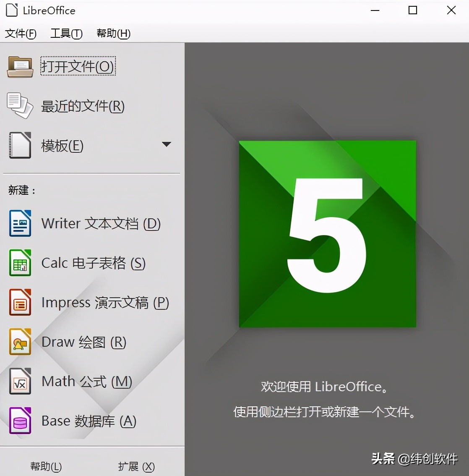Image resolution: width=469 pixels, height=476 pixels.
Task: Click the 模板 template icon
Action: coord(19,145)
